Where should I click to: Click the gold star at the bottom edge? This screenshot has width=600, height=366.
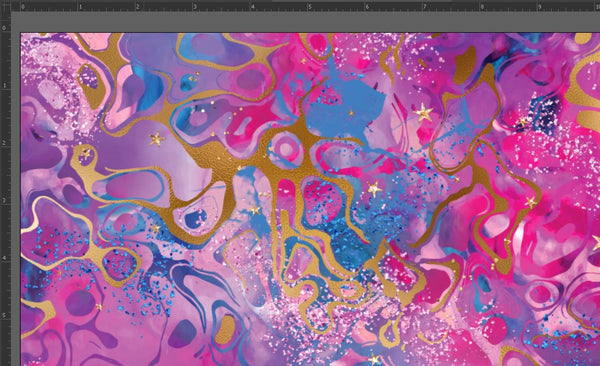[x=374, y=360]
